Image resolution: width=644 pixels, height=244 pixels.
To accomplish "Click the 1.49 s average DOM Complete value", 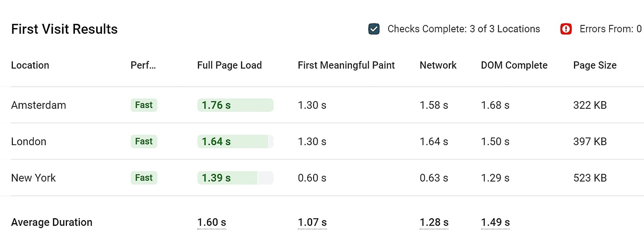I will tap(496, 222).
